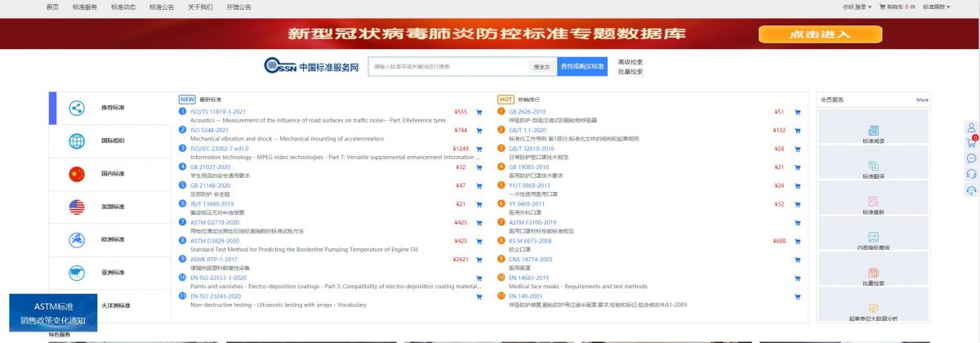Image resolution: width=980 pixels, height=343 pixels.
Task: Open 批量检索 icon in member services
Action: pyautogui.click(x=873, y=276)
